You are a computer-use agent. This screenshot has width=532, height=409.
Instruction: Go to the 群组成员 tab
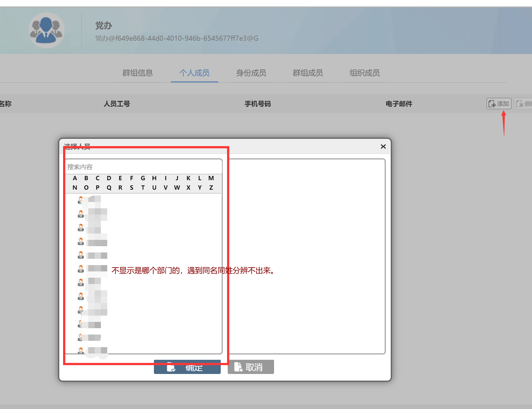point(308,73)
